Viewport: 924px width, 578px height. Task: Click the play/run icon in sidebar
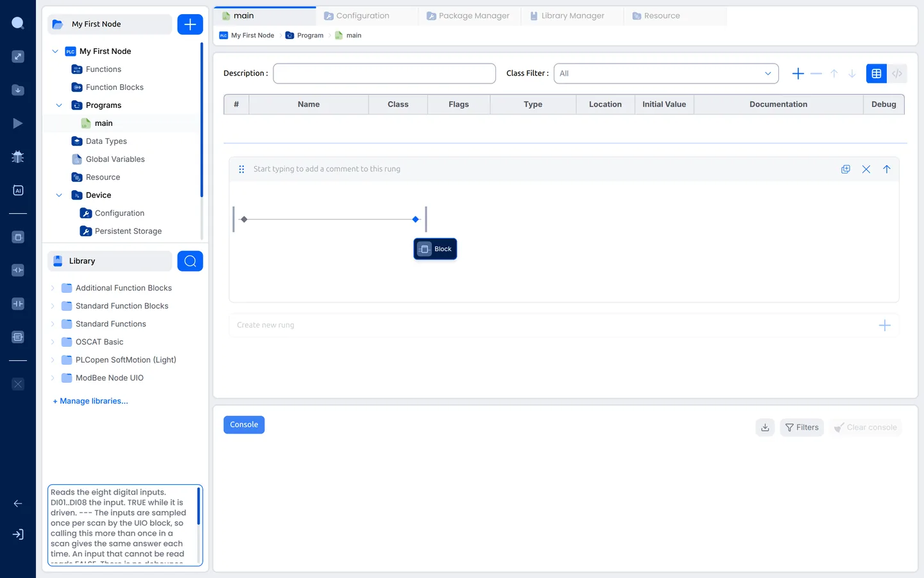tap(18, 123)
